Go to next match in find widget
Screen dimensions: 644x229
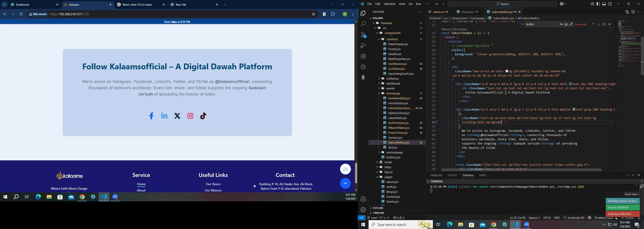(x=599, y=24)
